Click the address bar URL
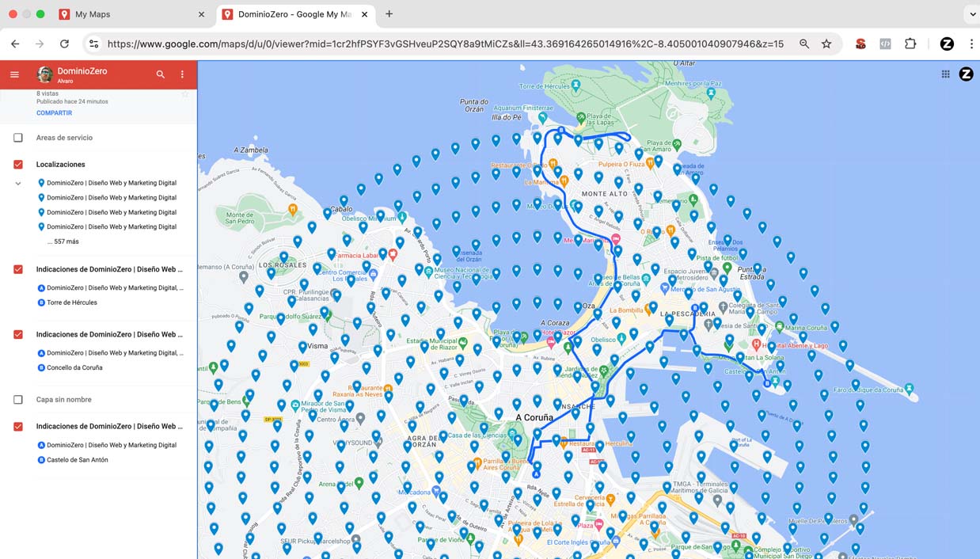This screenshot has width=980, height=559. click(x=445, y=44)
